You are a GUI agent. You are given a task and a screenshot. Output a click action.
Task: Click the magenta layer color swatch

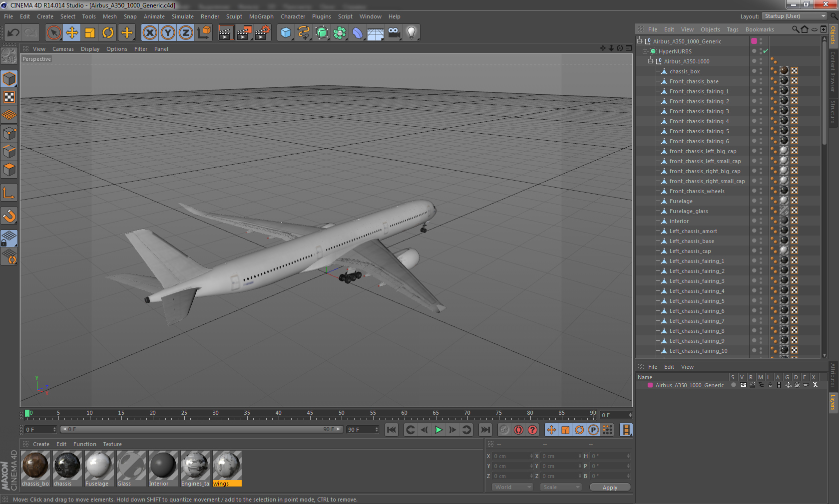[x=650, y=385]
